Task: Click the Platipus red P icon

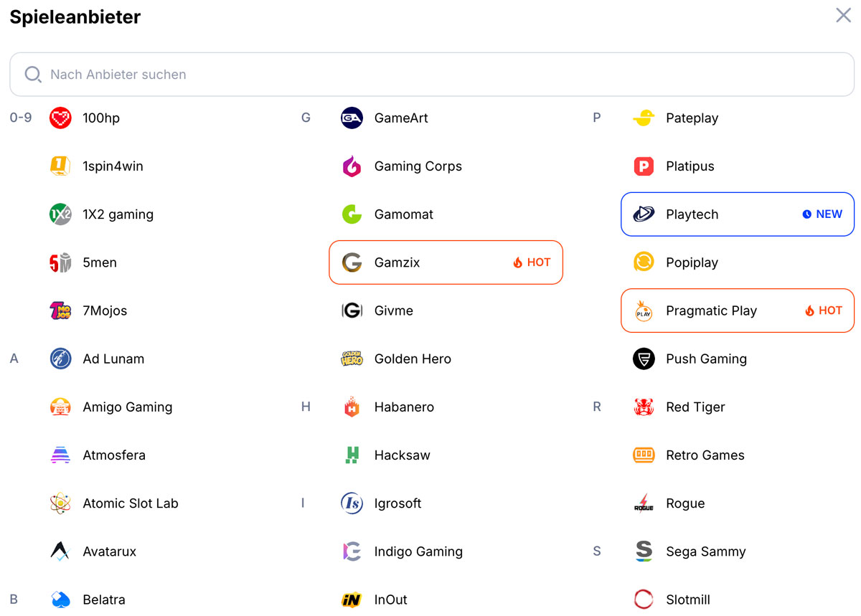Action: (644, 166)
